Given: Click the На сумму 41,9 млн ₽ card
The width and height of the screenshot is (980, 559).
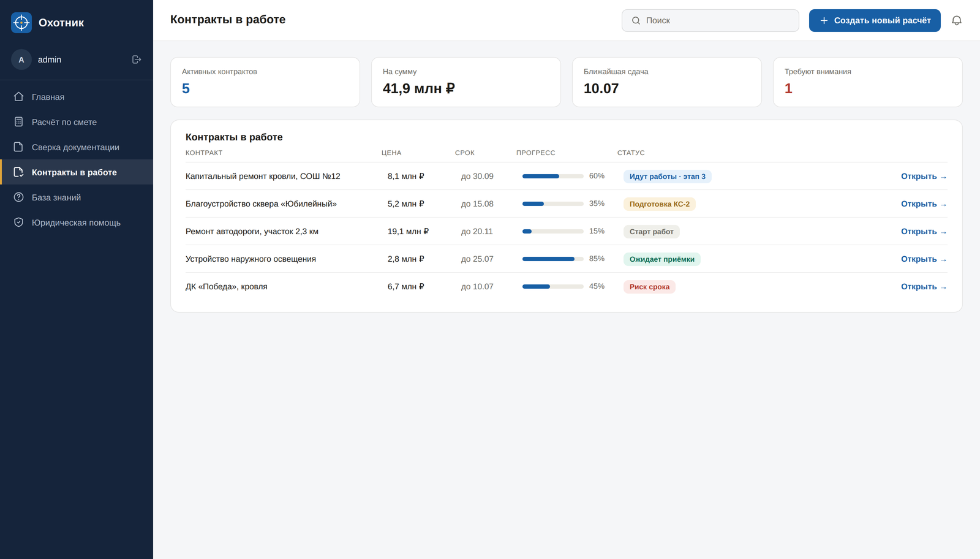Looking at the screenshot, I should tap(466, 82).
